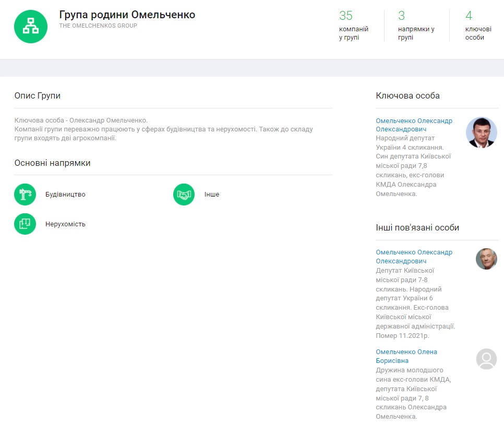The image size is (504, 425).
Task: Select the Будівництво crane icon
Action: tap(25, 195)
